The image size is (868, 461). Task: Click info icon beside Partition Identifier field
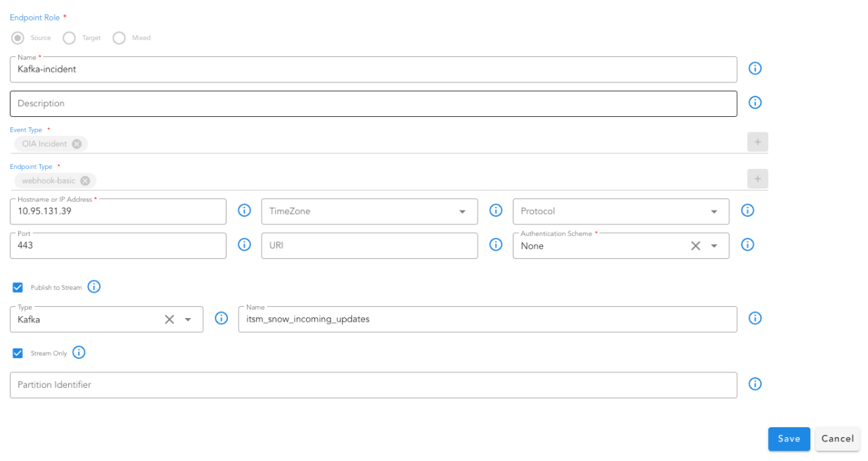(755, 384)
